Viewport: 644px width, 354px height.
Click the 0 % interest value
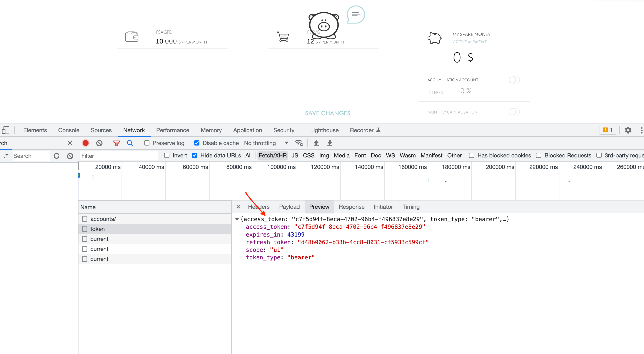coord(466,91)
